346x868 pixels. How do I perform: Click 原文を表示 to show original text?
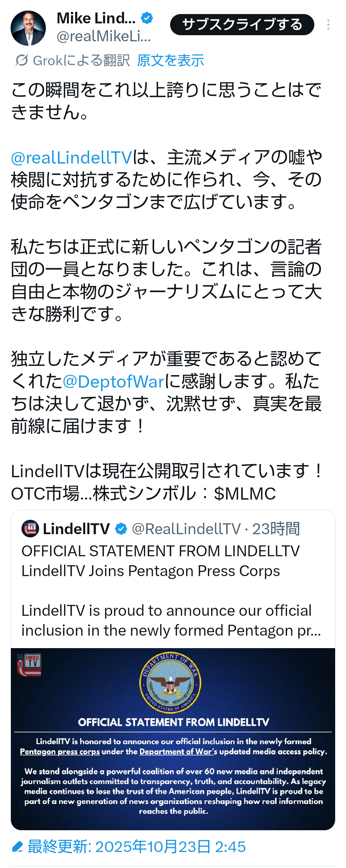coord(170,61)
